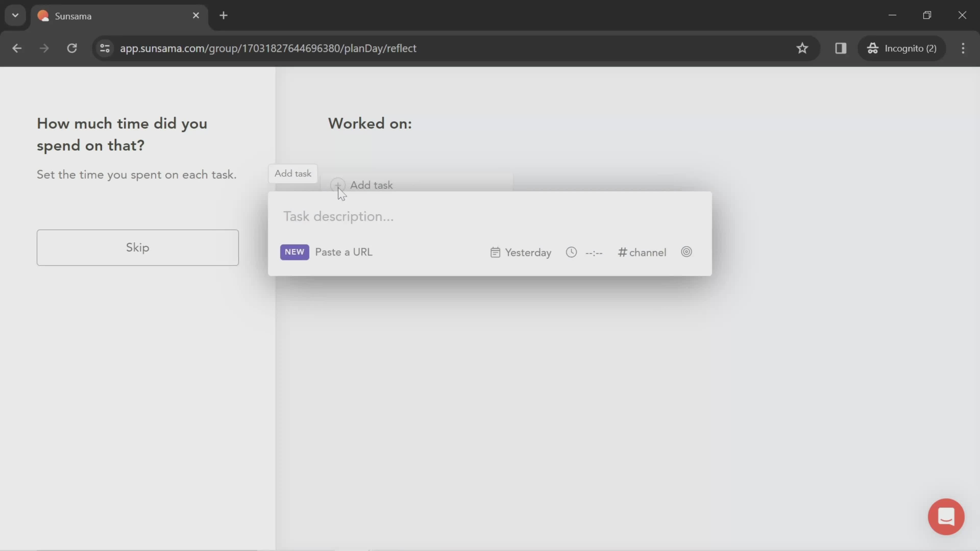Open the Incognito profile indicator
Screen dimensions: 980x551
tap(902, 48)
